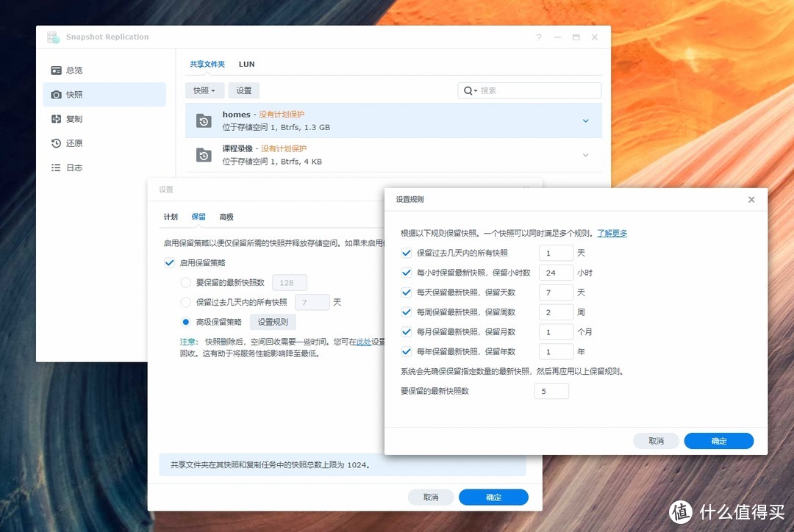Open the 快照 dropdown button

pyautogui.click(x=204, y=90)
